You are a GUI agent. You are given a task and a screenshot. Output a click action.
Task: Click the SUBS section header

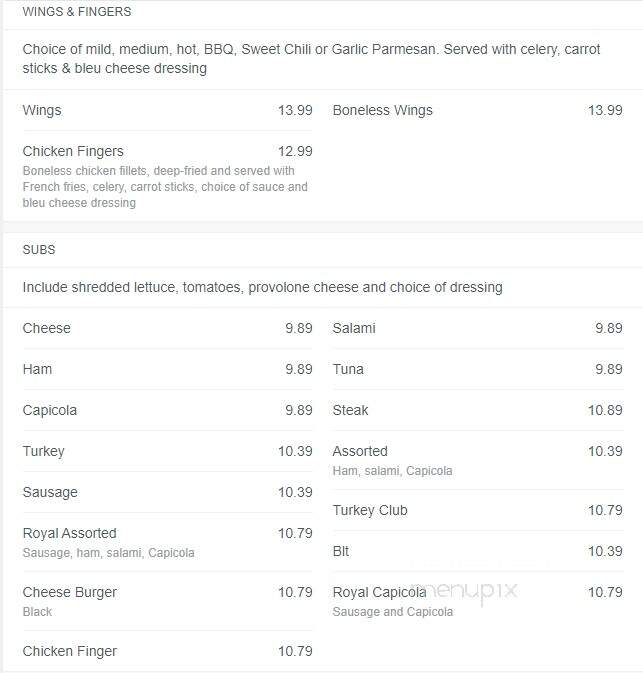39,250
